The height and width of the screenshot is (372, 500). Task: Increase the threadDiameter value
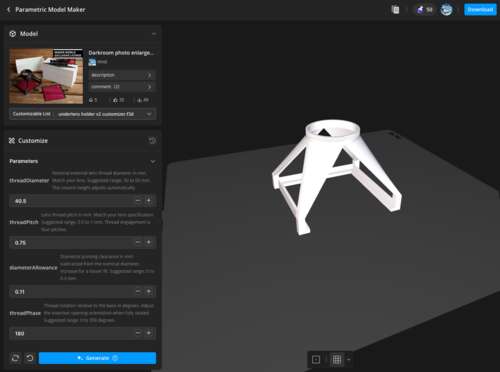149,201
